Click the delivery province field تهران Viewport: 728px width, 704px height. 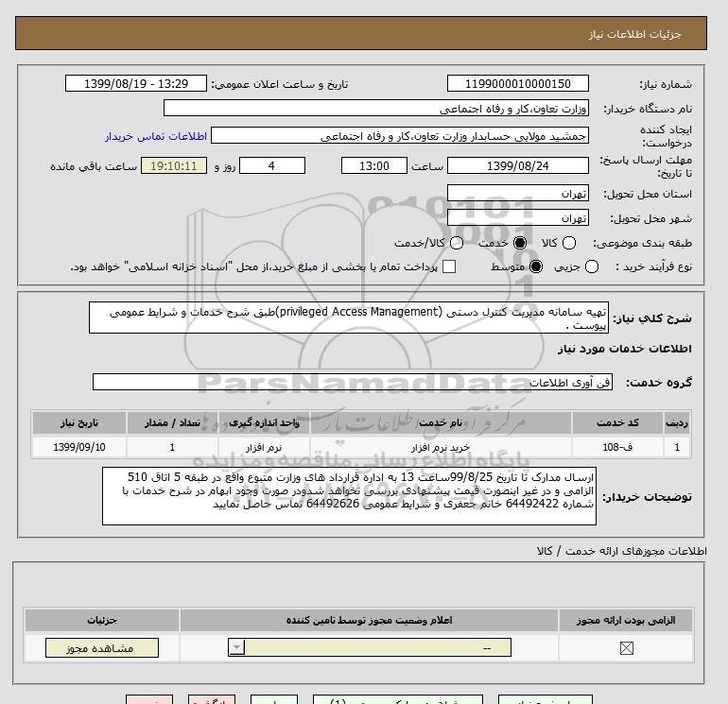(518, 193)
